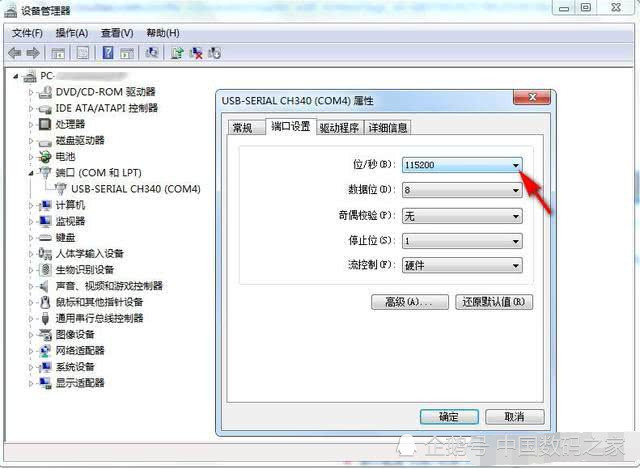The width and height of the screenshot is (640, 469).
Task: Click the keyboard (键盘) icon
Action: [x=45, y=238]
